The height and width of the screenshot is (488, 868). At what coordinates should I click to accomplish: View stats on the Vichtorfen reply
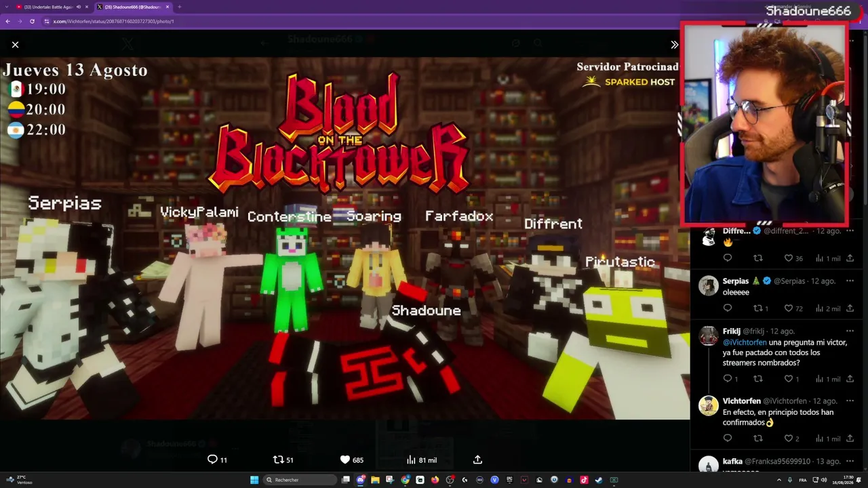[x=827, y=439]
